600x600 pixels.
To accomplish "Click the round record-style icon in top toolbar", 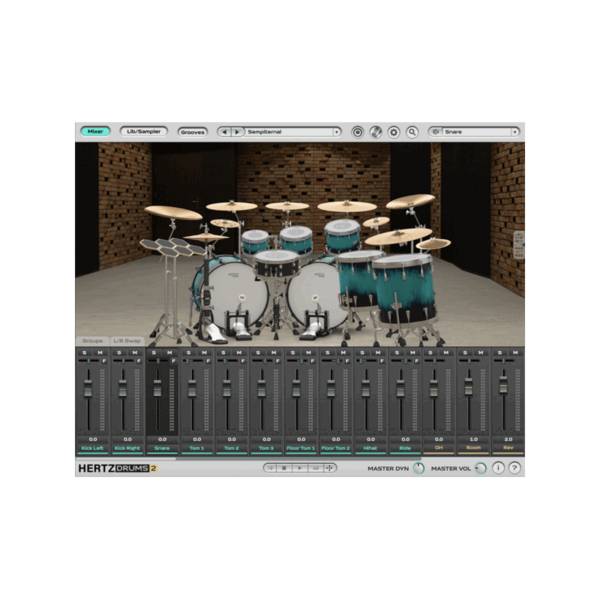I will 357,132.
